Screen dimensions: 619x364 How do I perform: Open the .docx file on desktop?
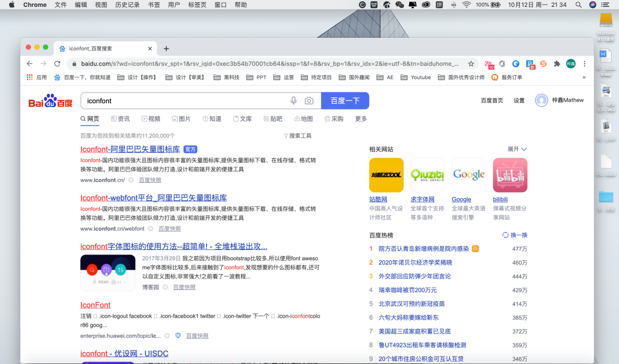(x=606, y=62)
